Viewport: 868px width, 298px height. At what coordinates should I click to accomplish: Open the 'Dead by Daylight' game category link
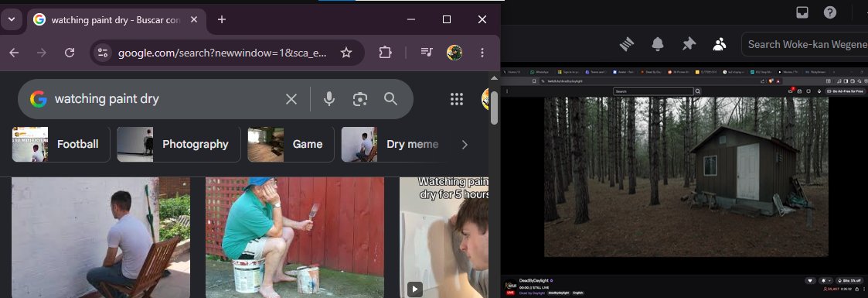532,293
